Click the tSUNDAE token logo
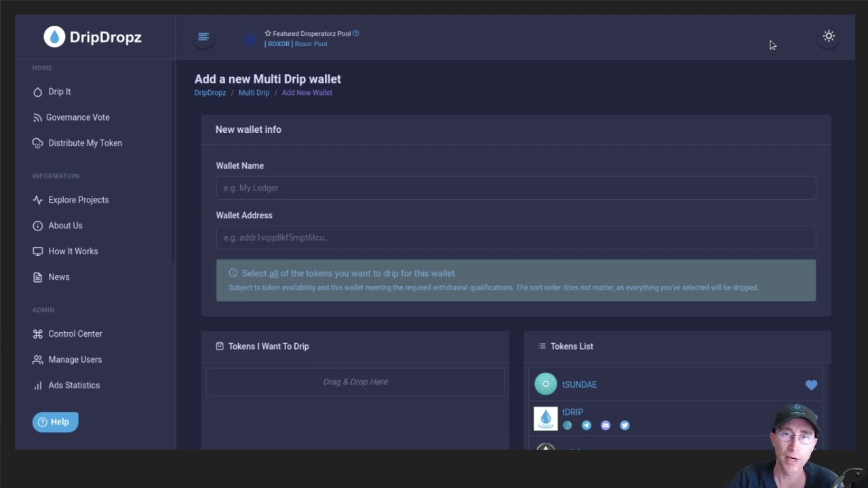This screenshot has height=488, width=868. [x=545, y=384]
